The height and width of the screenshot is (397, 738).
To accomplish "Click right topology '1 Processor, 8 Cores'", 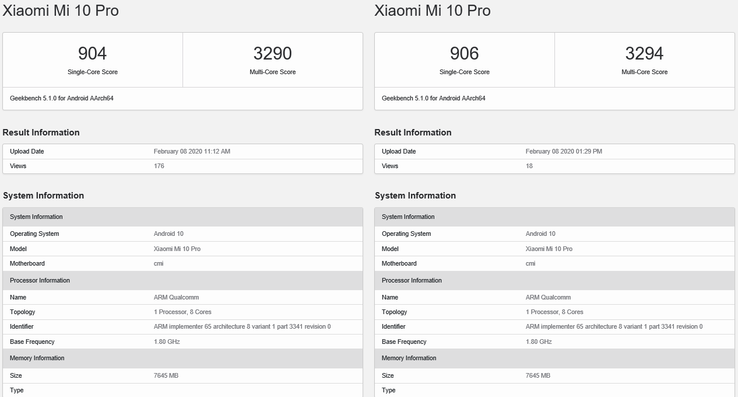I will tap(554, 312).
